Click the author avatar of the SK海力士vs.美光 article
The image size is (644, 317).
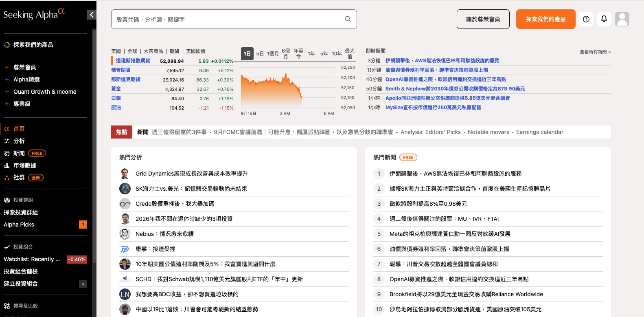(x=125, y=189)
